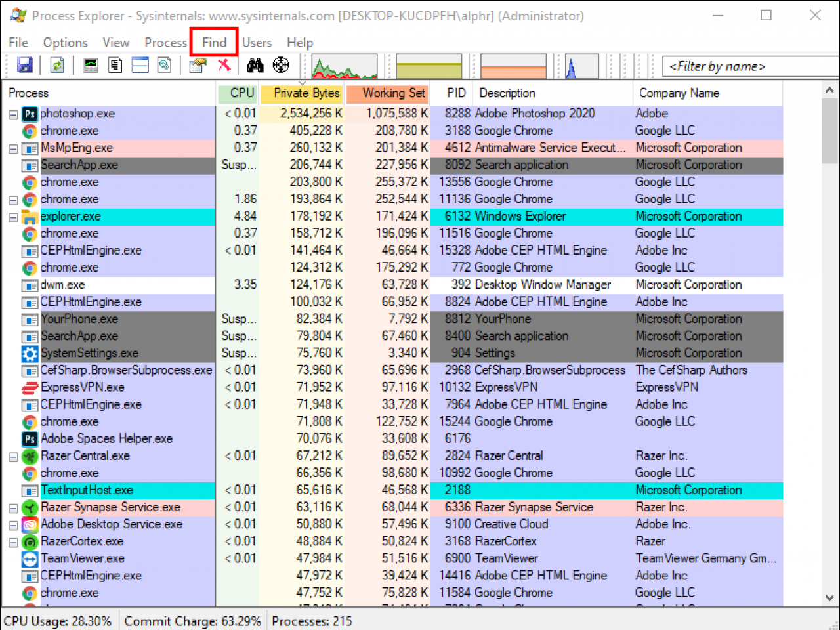
Task: Click the crosshair Find Window's Process icon
Action: (x=281, y=65)
